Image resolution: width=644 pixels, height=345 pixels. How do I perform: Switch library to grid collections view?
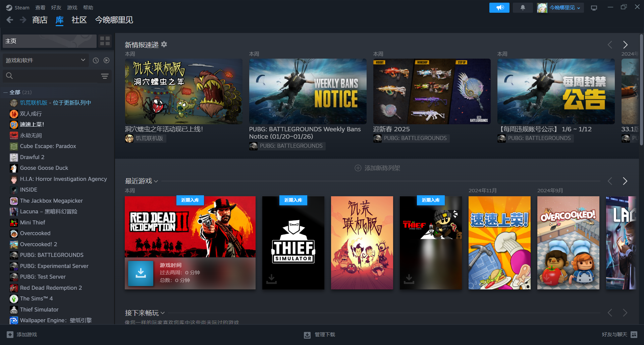coord(105,41)
